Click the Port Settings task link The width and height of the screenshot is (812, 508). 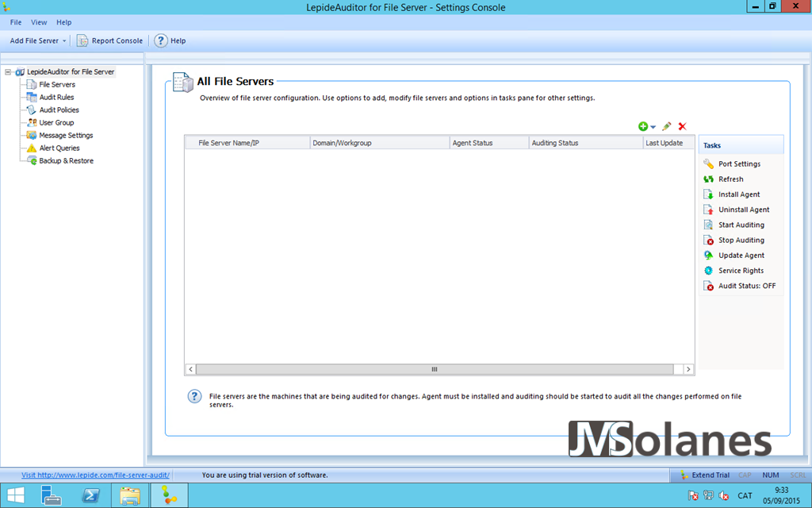[x=740, y=164]
